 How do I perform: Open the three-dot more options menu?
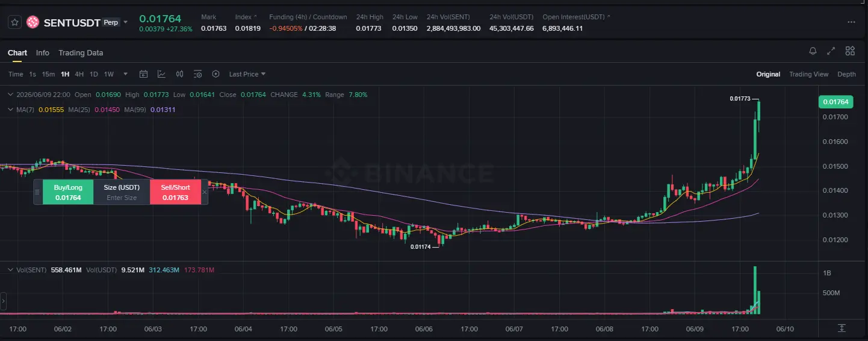(851, 22)
